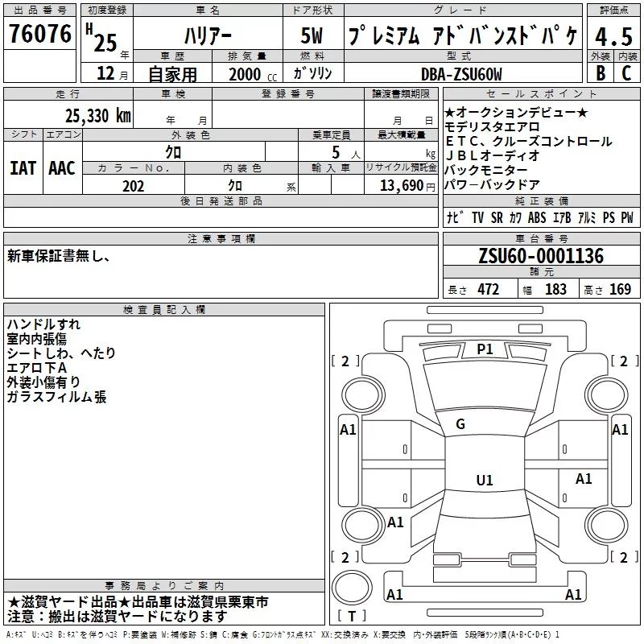Click ETC、クルーズコントロール line
This screenshot has width=644, height=644.
tap(529, 141)
